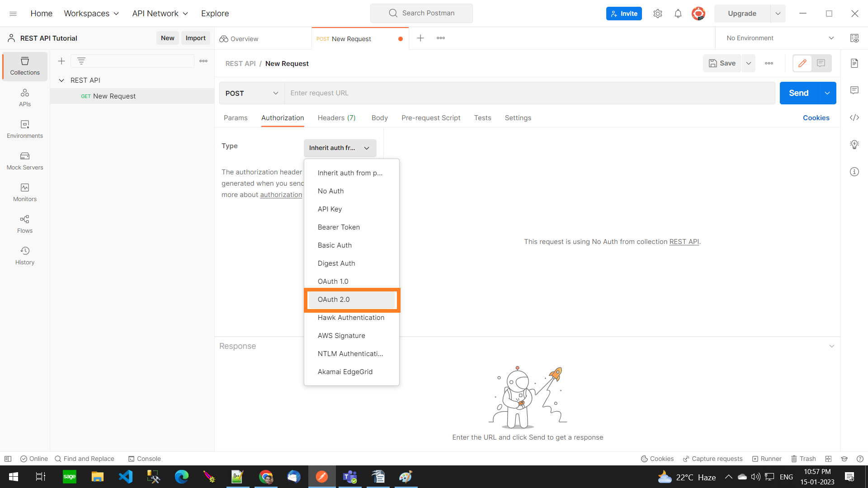Click Import in the workspace header
The height and width of the screenshot is (488, 868).
196,38
